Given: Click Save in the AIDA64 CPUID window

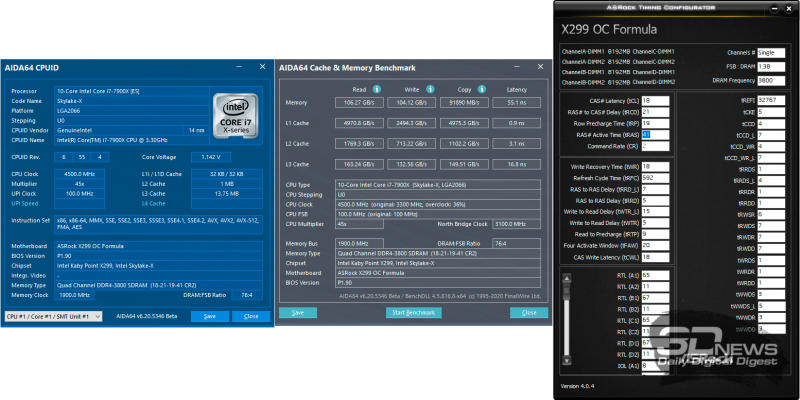Looking at the screenshot, I should pyautogui.click(x=210, y=316).
